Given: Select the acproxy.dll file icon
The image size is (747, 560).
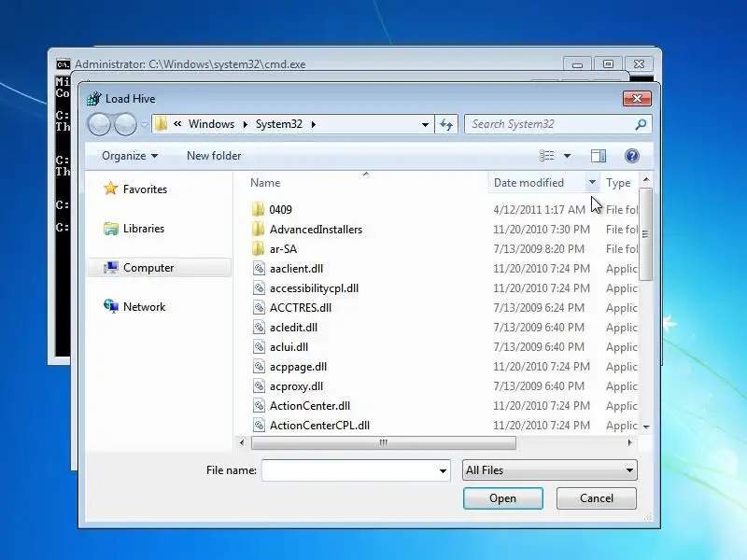Looking at the screenshot, I should click(x=259, y=385).
